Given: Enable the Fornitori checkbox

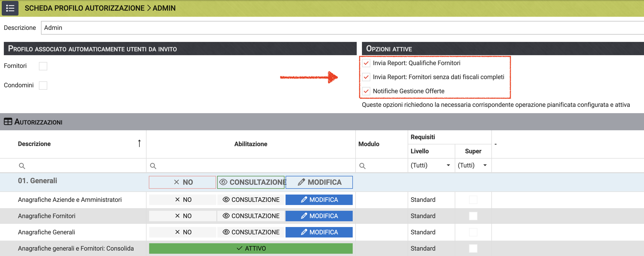Looking at the screenshot, I should 43,66.
